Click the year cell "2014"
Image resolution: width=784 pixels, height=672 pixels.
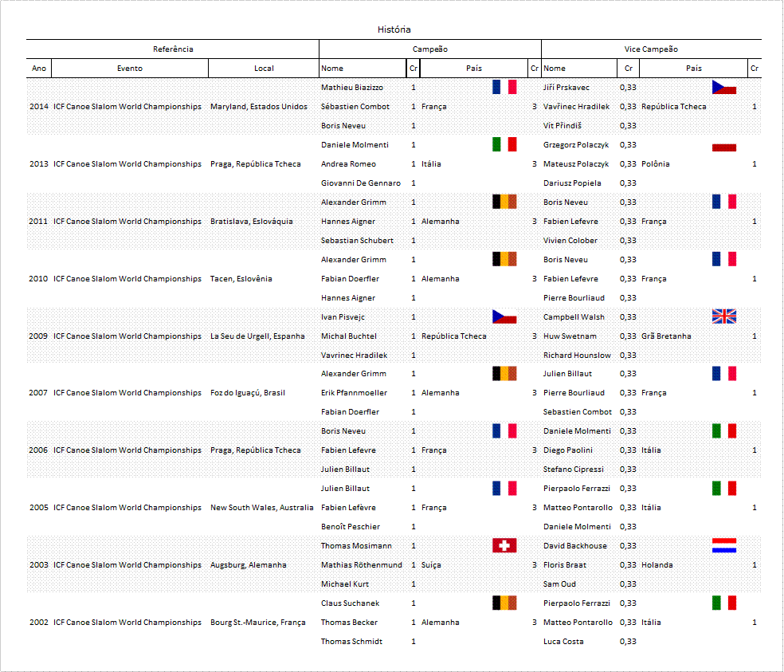tap(39, 107)
